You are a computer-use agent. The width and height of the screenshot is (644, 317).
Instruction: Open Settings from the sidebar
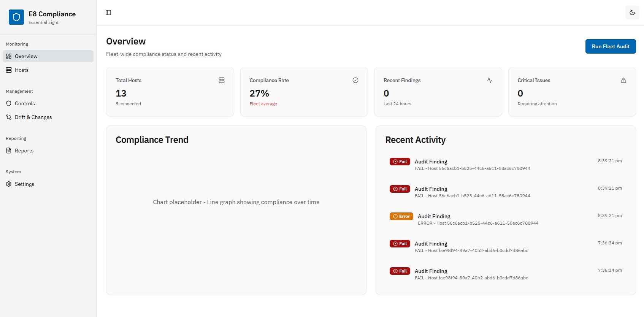pos(48,184)
